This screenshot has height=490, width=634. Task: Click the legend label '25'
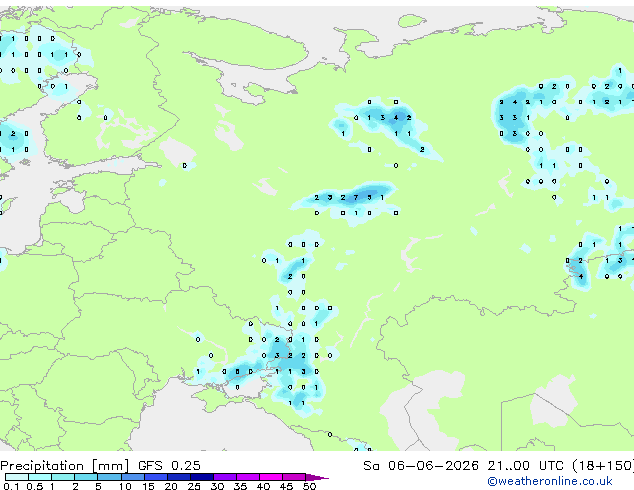(194, 486)
